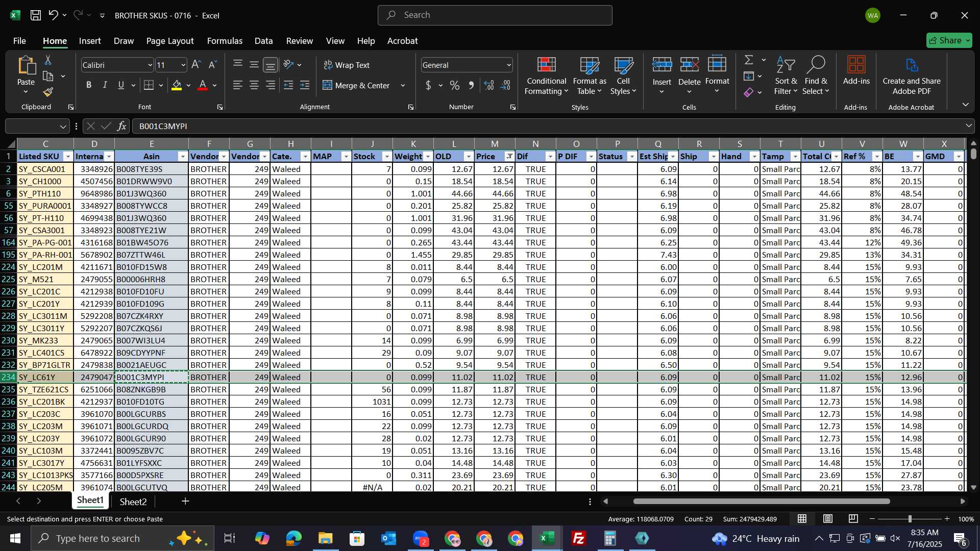Screen dimensions: 980x551
Task: Open the Formulas ribbon tab
Action: point(225,41)
